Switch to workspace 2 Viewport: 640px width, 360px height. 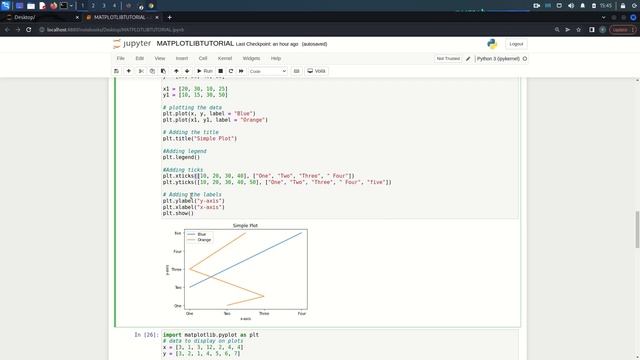93,6
